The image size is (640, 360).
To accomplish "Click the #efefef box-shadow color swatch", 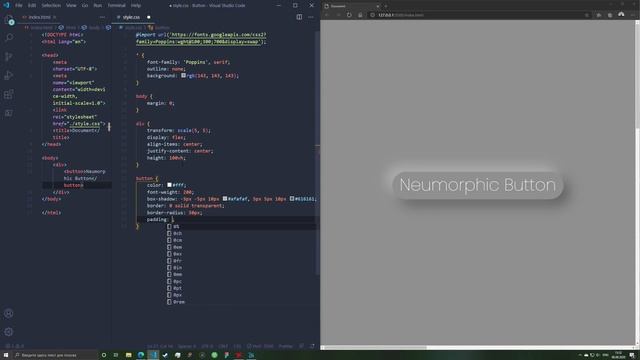I will tap(224, 199).
